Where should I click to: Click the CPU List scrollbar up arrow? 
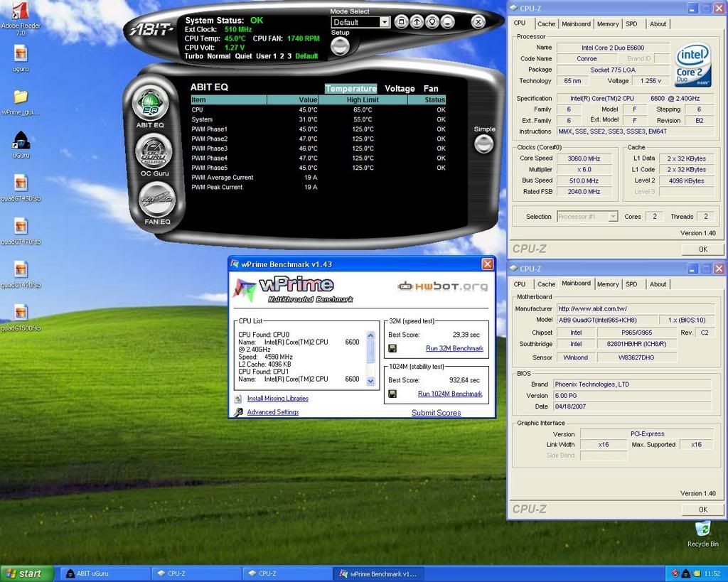click(x=370, y=335)
